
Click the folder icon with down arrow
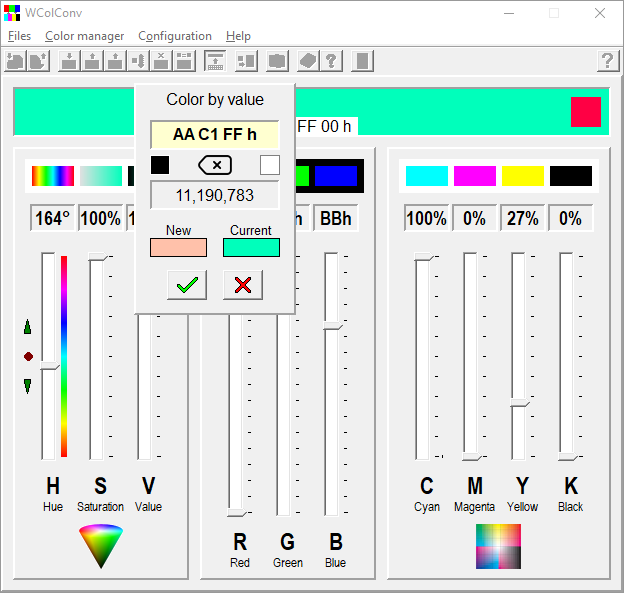[16, 61]
